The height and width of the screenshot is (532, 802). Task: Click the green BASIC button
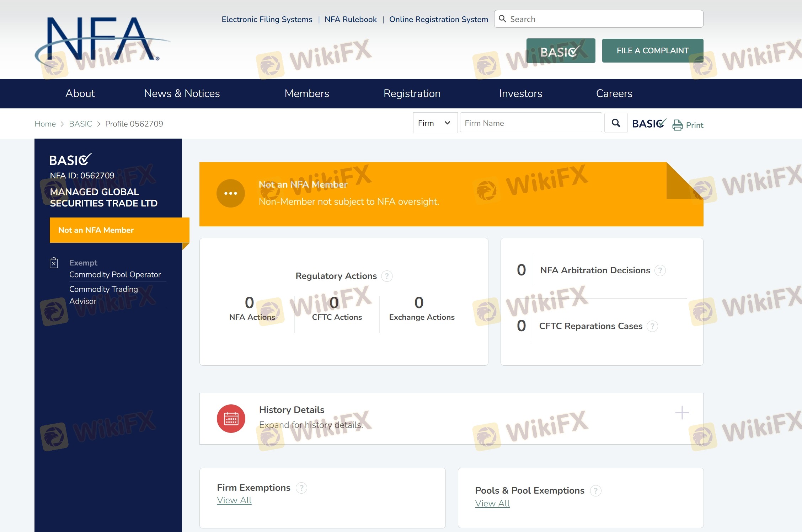coord(561,51)
